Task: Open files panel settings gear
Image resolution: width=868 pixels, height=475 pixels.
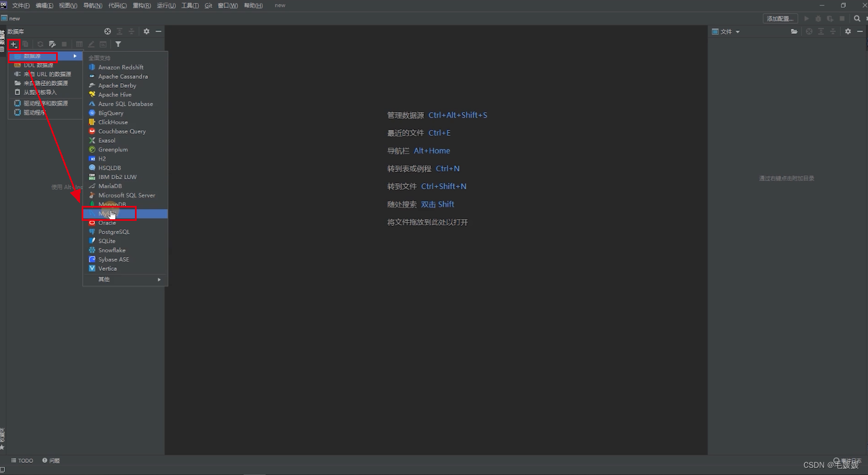Action: coord(848,32)
